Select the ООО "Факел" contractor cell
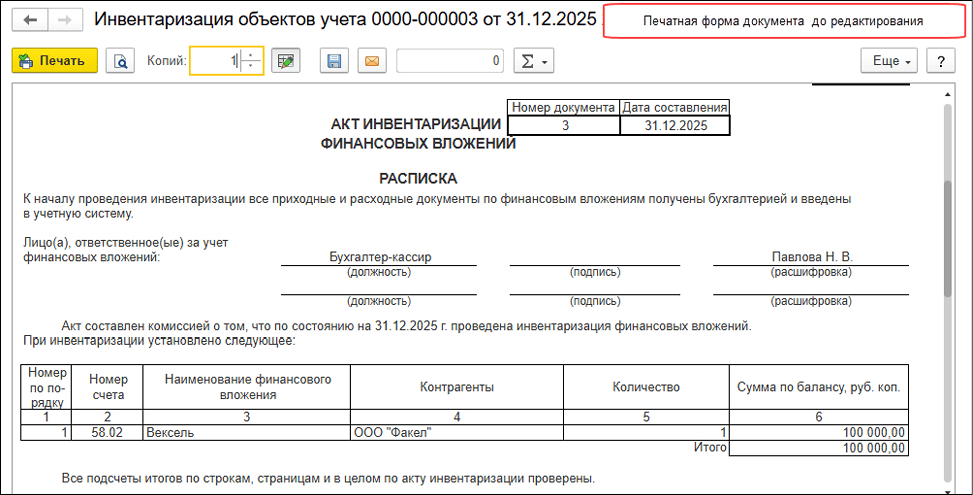 456,432
